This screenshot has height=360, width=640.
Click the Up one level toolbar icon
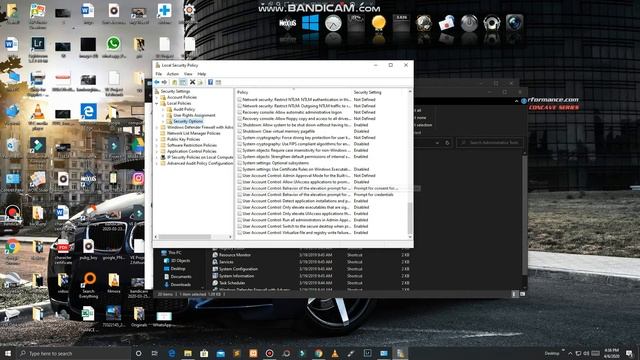[x=174, y=82]
